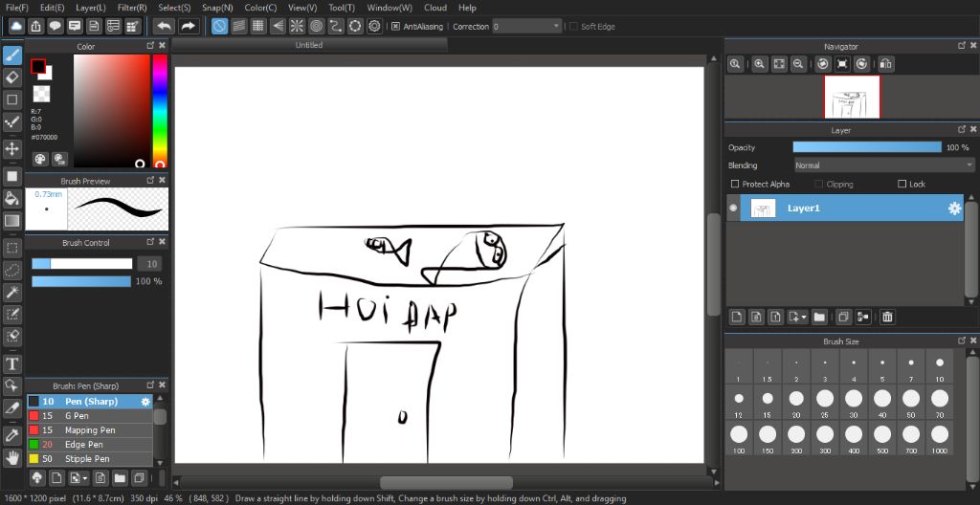
Task: Open the File(F) menu
Action: 17,8
